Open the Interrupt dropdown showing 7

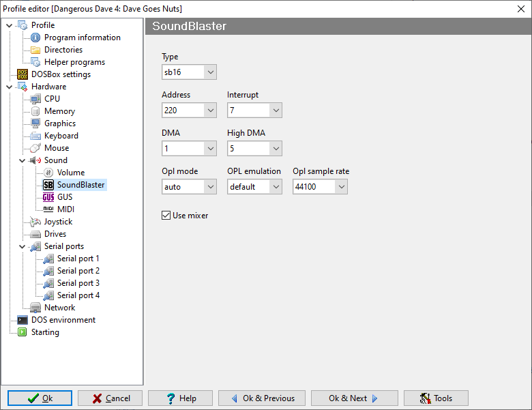(x=254, y=111)
